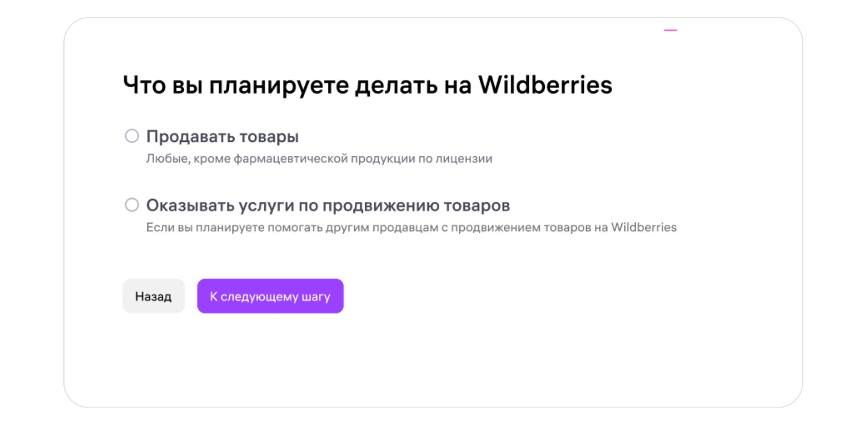Go back to the previous step
The width and height of the screenshot is (868, 425).
153,296
